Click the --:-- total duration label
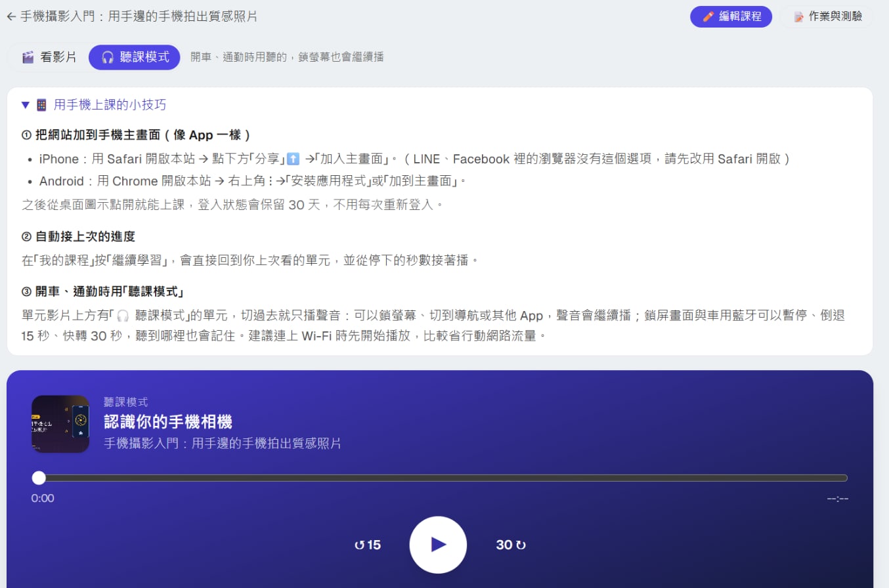 [x=838, y=498]
